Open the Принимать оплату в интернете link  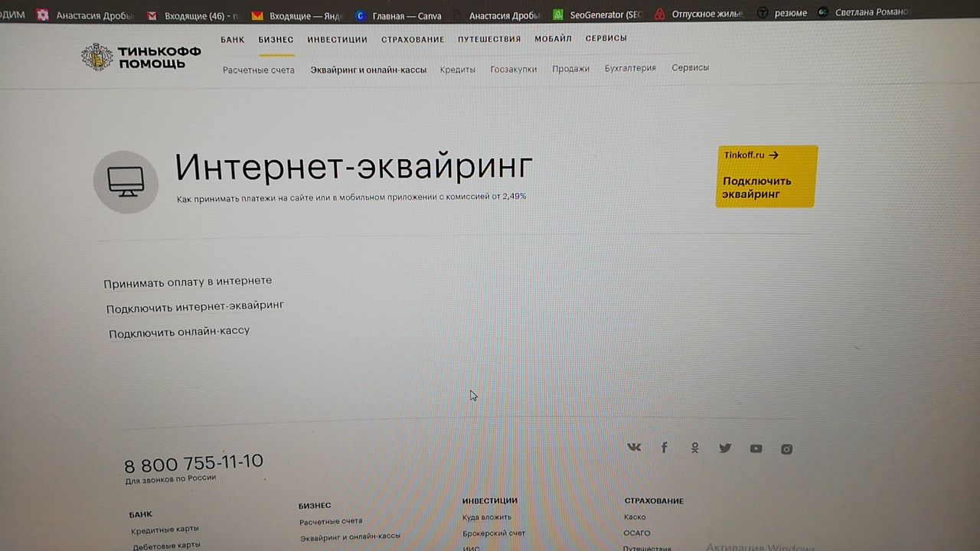tap(188, 282)
